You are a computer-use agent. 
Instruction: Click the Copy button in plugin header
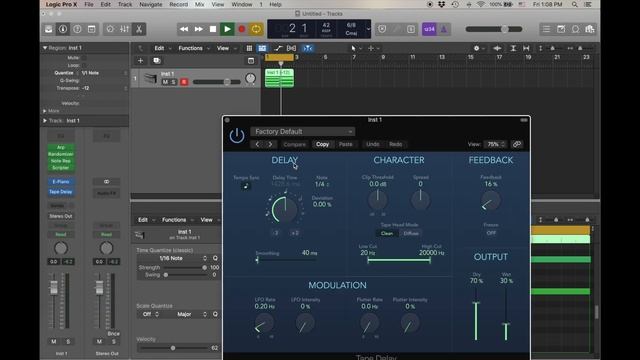point(322,144)
